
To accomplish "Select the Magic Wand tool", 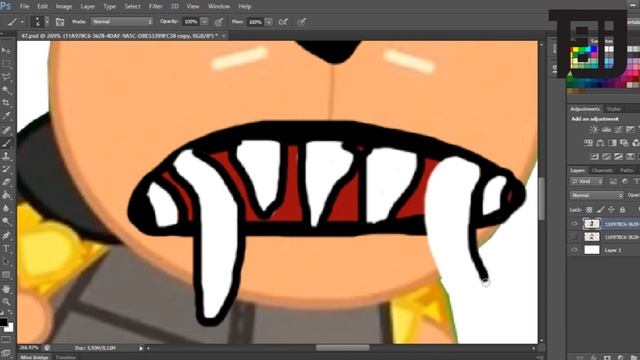I will [6, 90].
